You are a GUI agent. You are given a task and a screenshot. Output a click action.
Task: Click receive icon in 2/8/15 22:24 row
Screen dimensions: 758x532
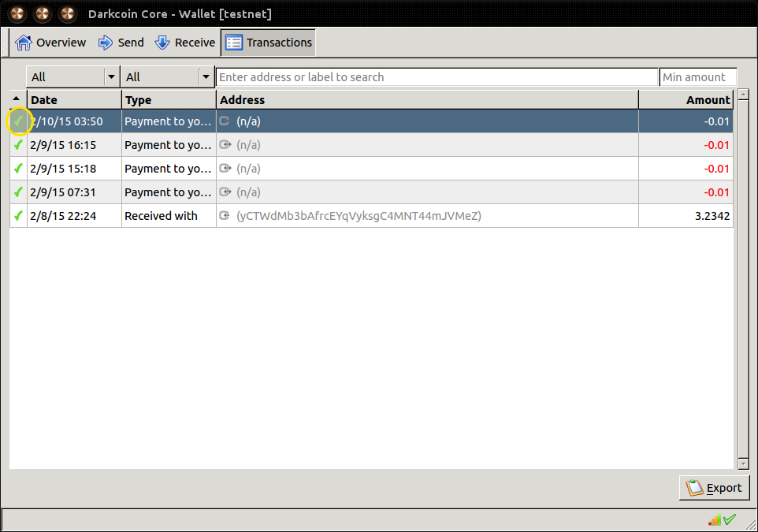point(225,216)
